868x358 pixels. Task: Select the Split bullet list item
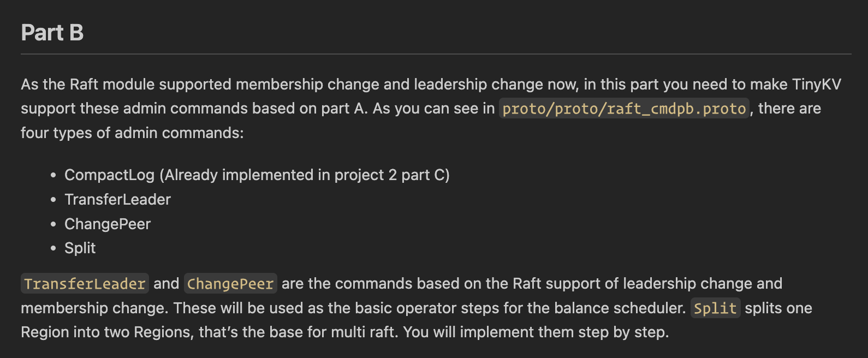[x=80, y=248]
